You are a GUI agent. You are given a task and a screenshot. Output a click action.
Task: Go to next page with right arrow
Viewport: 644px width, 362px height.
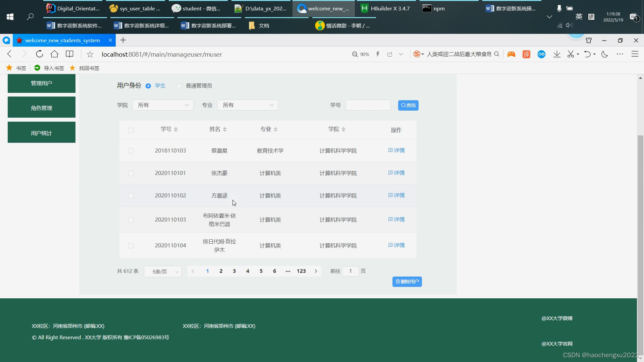pyautogui.click(x=316, y=271)
